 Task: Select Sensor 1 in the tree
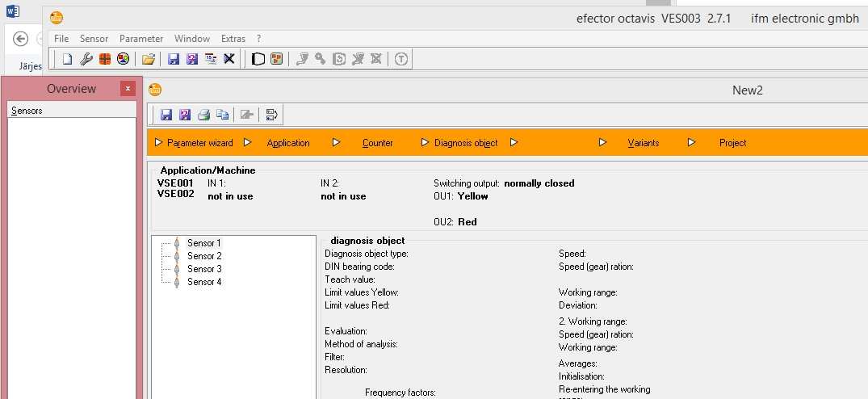click(x=203, y=243)
